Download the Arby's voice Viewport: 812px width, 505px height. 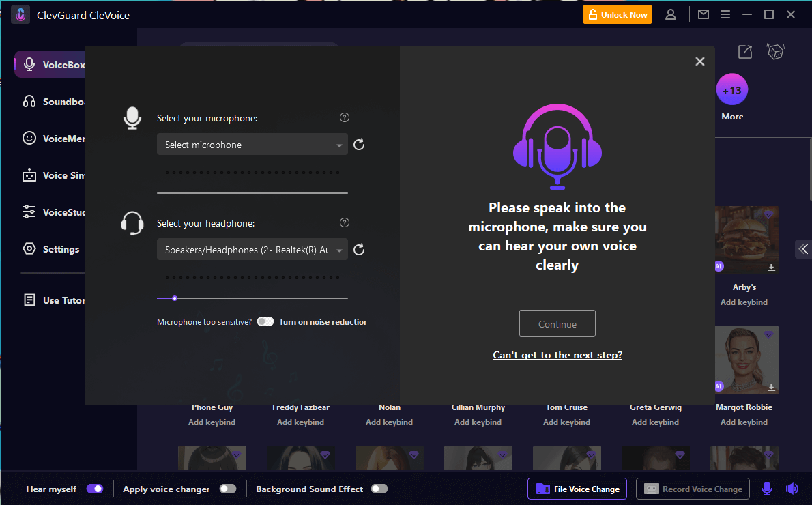771,268
